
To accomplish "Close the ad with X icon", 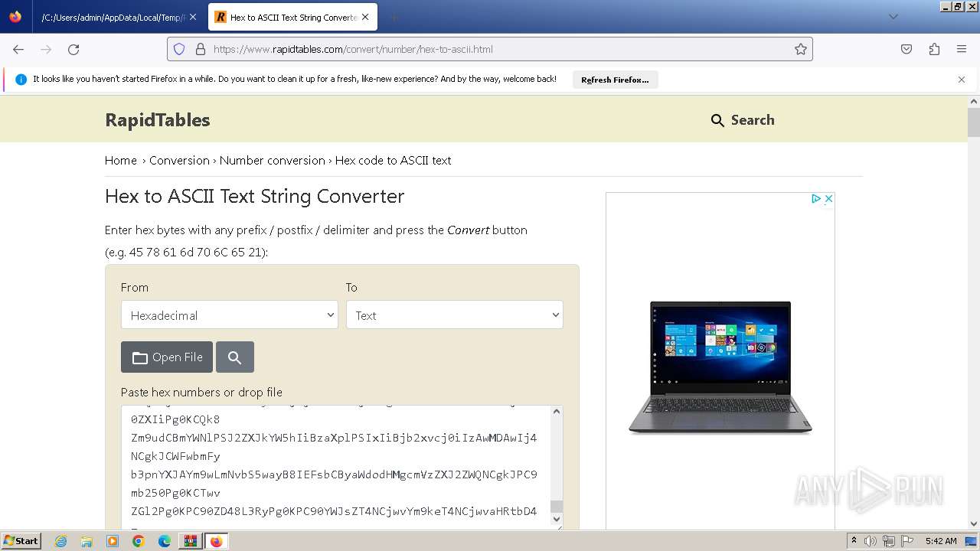I will [828, 199].
